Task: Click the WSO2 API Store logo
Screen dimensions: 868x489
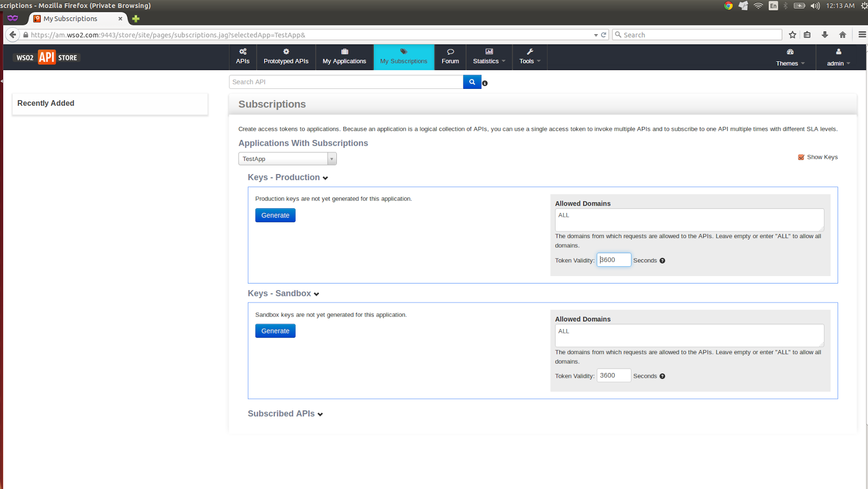Action: click(x=47, y=57)
